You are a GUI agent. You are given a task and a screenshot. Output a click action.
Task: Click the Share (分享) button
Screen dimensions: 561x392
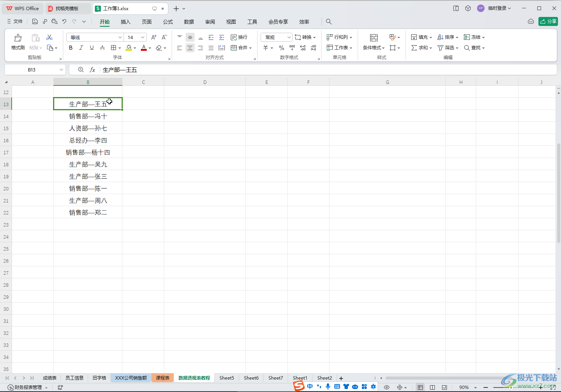(x=548, y=21)
